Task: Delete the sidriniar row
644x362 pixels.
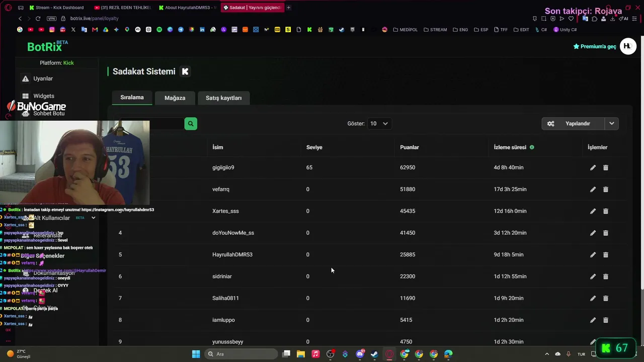Action: tap(606, 277)
